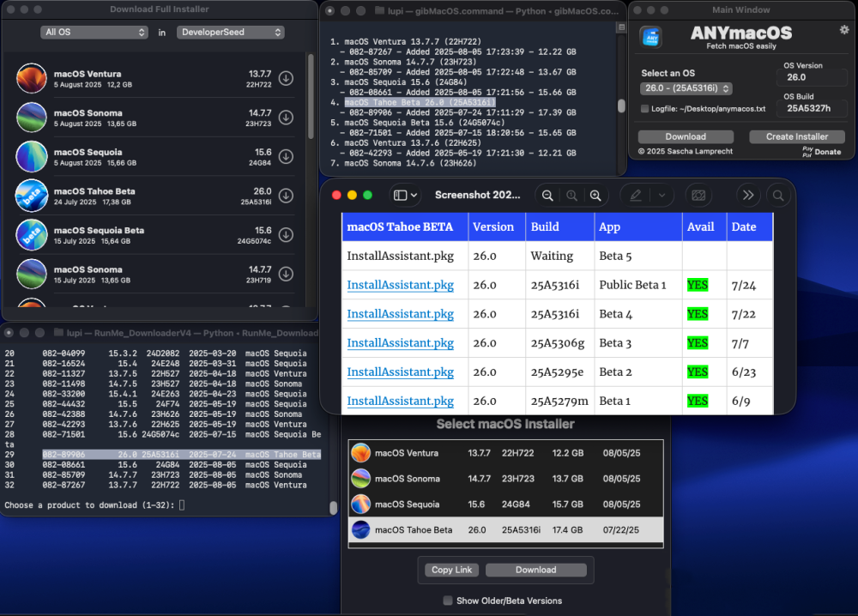Zoom to actual size in Preview toolbar
This screenshot has height=616, width=858.
click(571, 196)
